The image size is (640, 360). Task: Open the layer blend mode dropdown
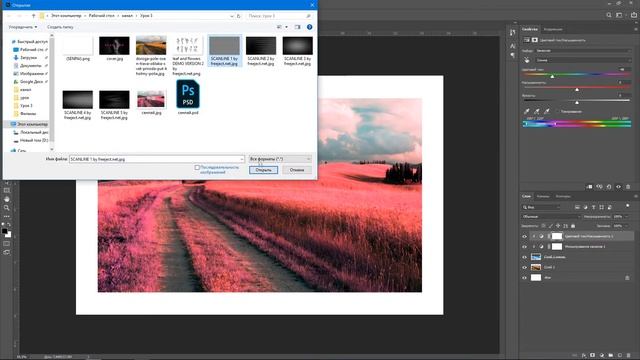pos(551,216)
